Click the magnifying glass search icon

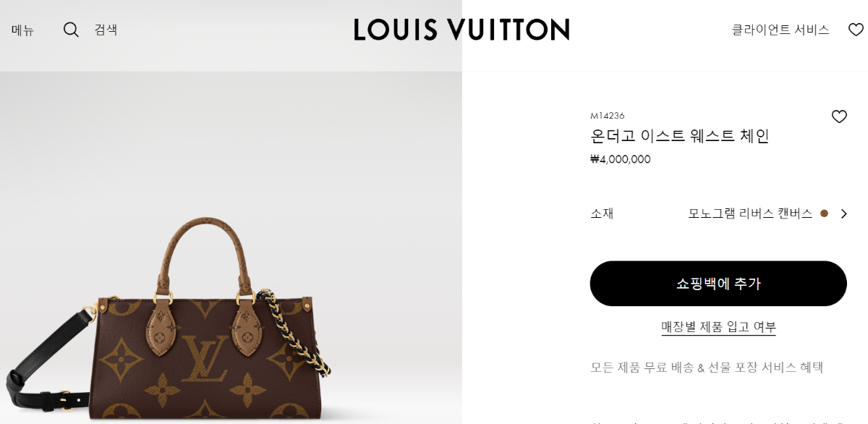pyautogui.click(x=71, y=30)
